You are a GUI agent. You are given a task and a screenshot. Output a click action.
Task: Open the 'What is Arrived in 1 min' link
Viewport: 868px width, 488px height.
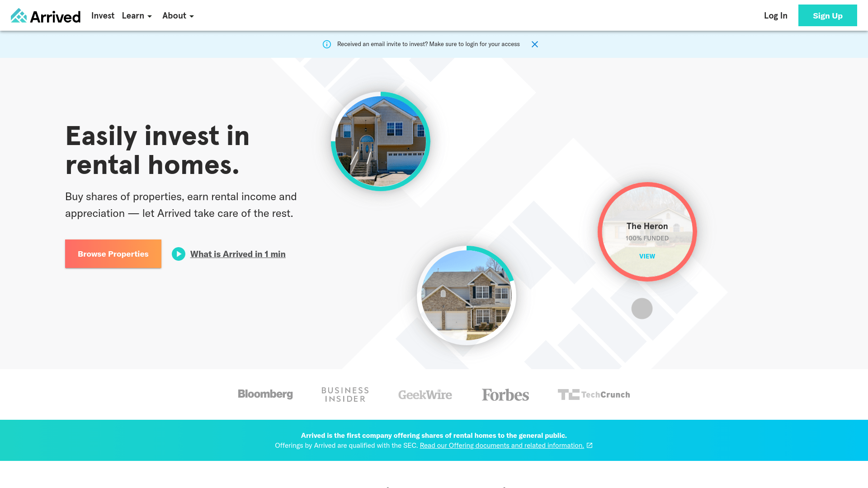coord(238,254)
